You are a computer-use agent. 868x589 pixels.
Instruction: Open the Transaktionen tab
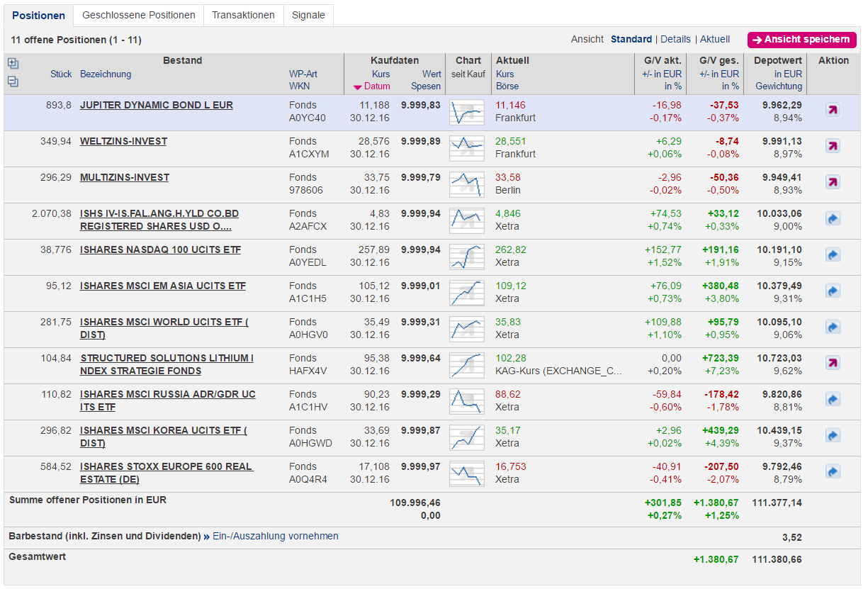pos(243,15)
